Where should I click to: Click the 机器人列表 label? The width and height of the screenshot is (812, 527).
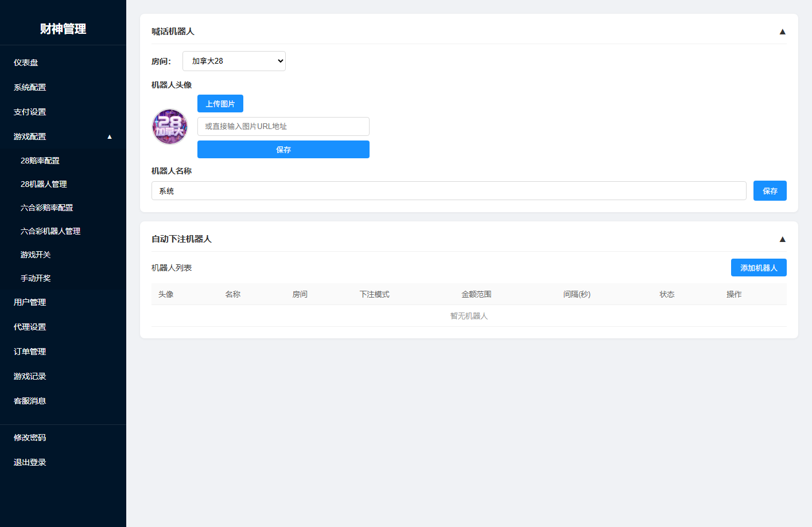point(172,268)
